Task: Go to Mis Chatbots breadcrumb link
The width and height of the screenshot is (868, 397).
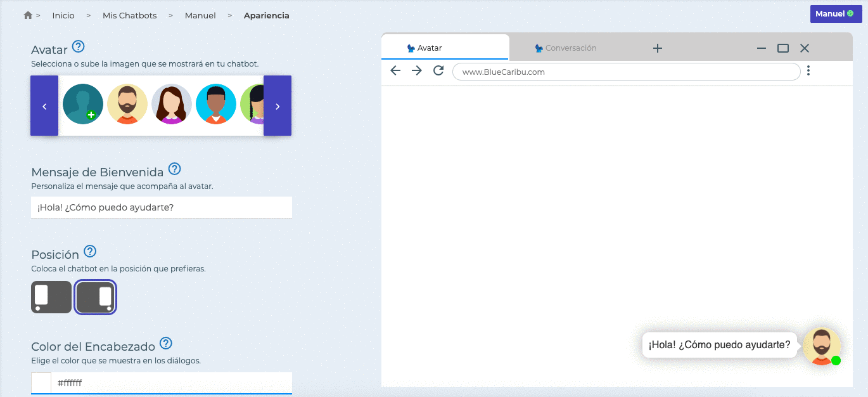Action: click(129, 15)
